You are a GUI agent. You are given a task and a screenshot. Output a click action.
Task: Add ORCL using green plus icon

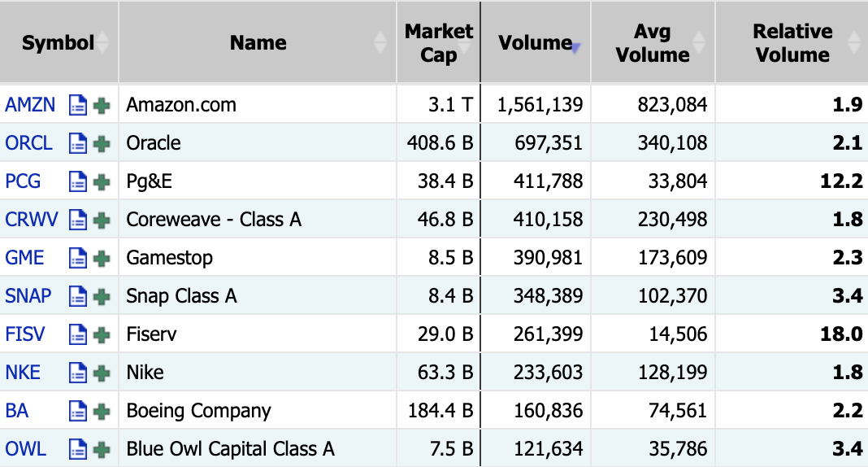click(x=102, y=144)
